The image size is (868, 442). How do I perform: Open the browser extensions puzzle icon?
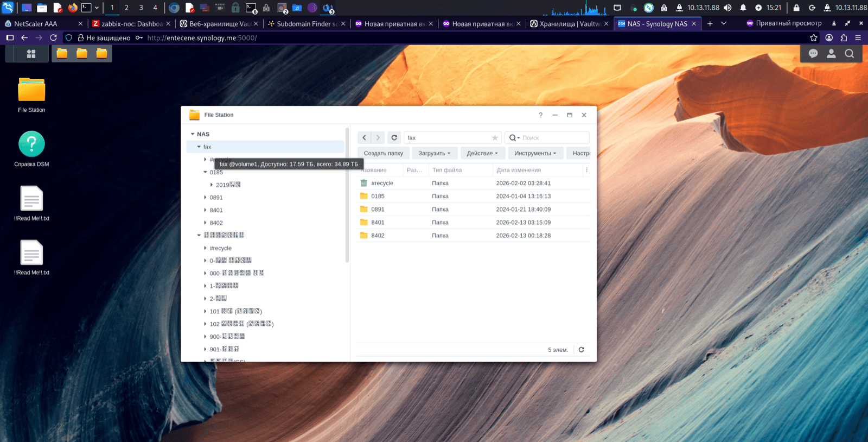pos(844,37)
